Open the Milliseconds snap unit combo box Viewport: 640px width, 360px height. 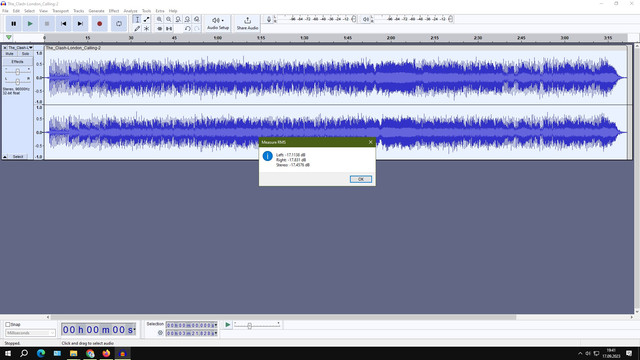(30, 333)
